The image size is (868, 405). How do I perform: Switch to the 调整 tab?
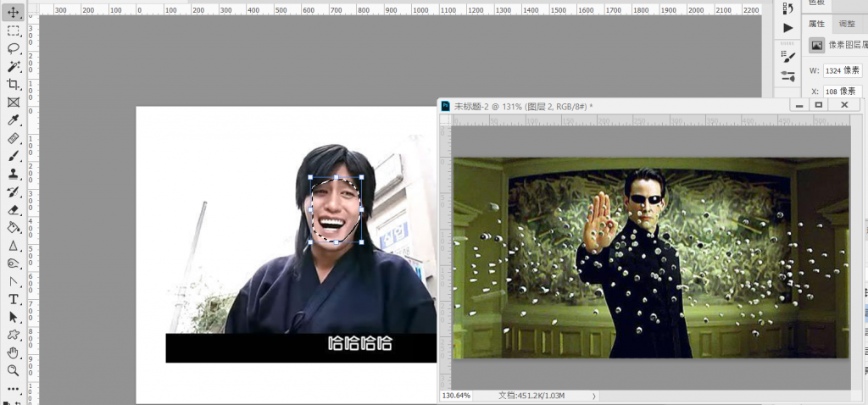tap(847, 24)
